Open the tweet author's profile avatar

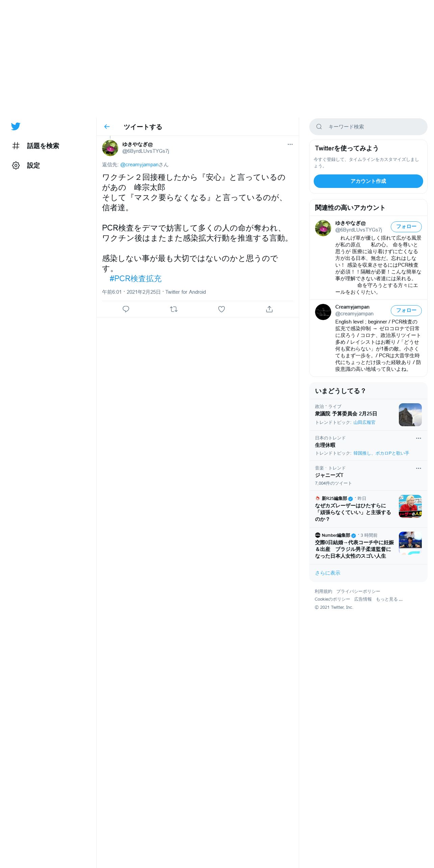[x=110, y=148]
